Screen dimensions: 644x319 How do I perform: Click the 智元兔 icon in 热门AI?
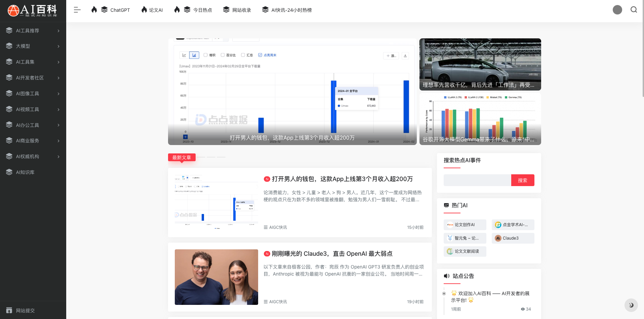pyautogui.click(x=450, y=238)
